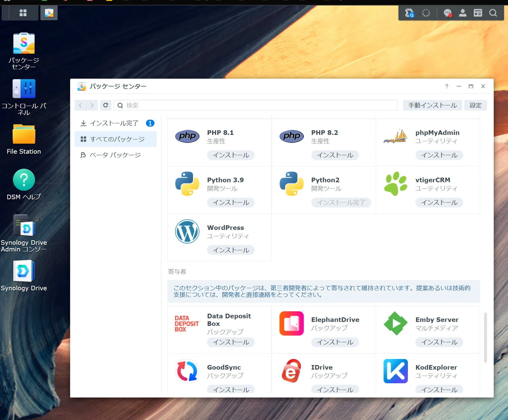
Task: Click the KodExplorer package icon
Action: 396,371
